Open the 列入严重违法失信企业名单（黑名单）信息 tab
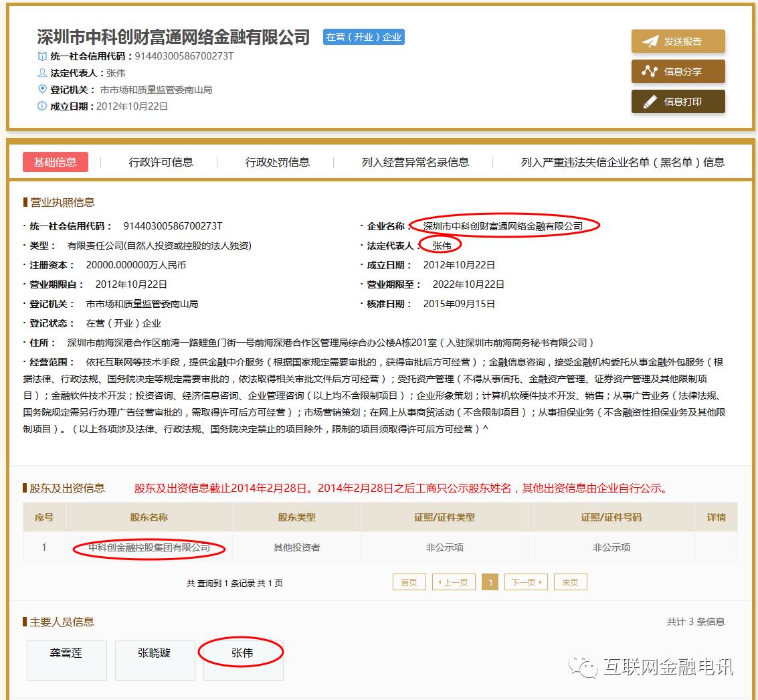 (x=623, y=162)
